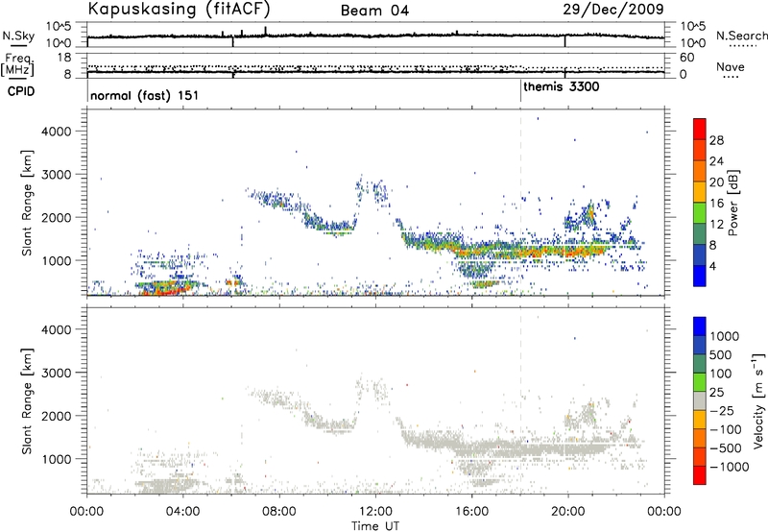Click the light green Velocity segment between 25 and 100
768x532 pixels.
(x=700, y=382)
